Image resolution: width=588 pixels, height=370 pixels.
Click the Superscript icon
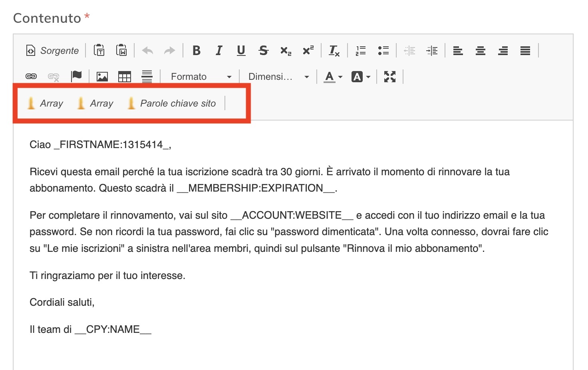point(308,51)
